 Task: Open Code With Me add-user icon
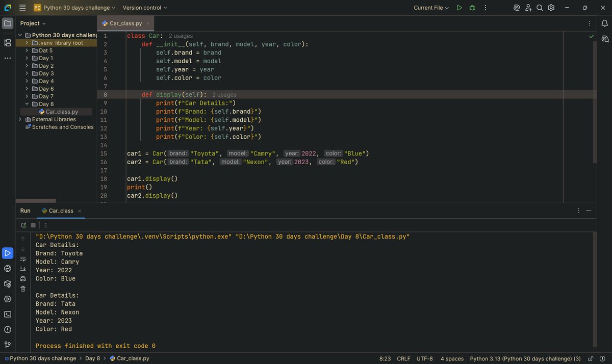click(x=528, y=8)
